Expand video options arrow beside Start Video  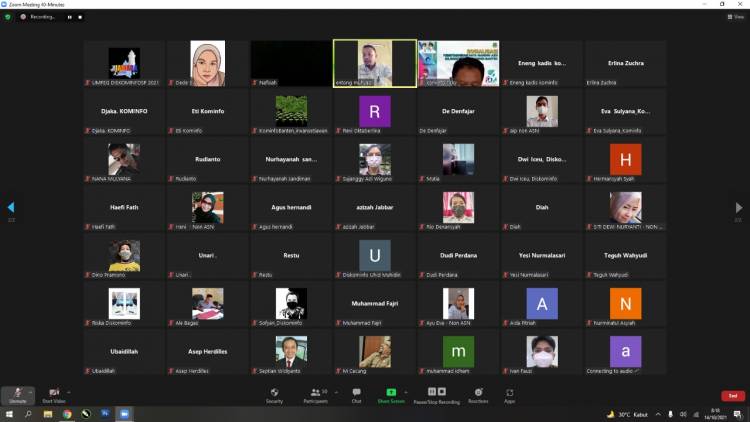tap(69, 390)
